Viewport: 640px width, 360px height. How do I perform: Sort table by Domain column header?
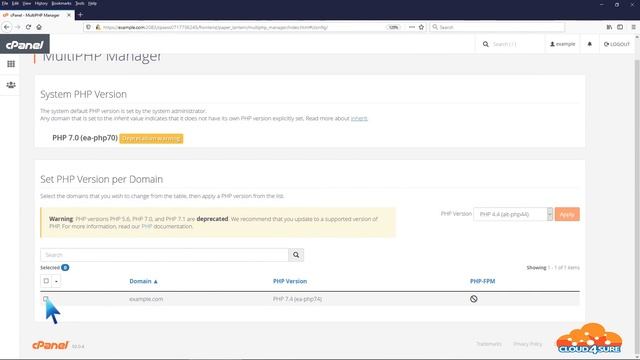143,281
